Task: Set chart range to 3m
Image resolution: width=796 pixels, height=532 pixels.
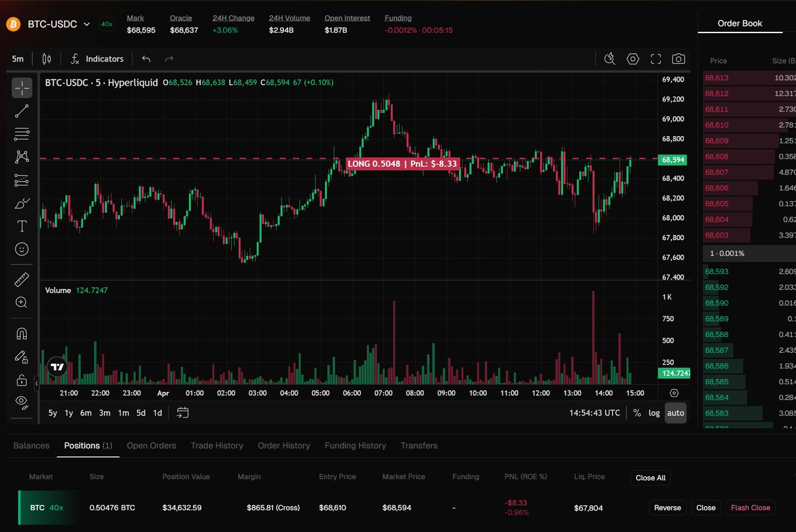Action: (105, 413)
